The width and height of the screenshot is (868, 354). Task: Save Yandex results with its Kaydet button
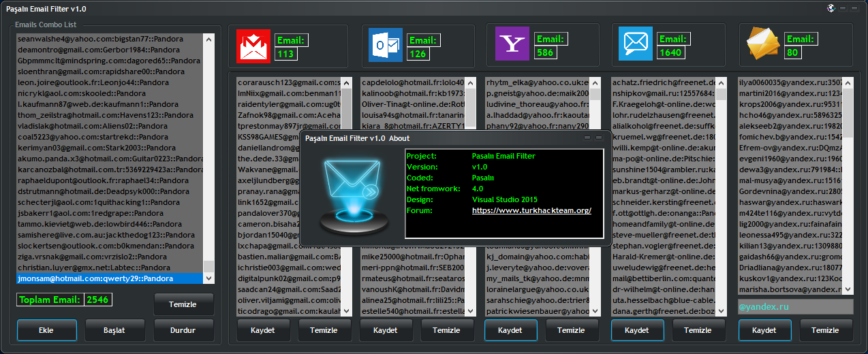(x=764, y=330)
